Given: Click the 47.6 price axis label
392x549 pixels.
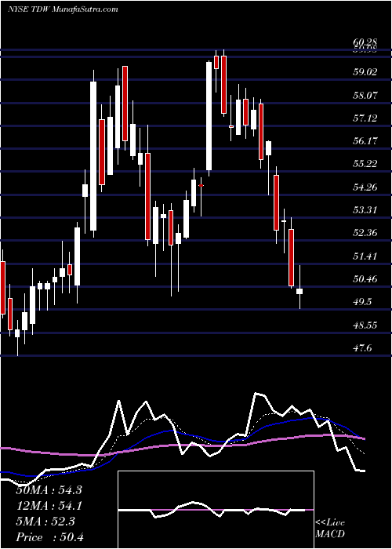Looking at the screenshot, I should [x=362, y=348].
